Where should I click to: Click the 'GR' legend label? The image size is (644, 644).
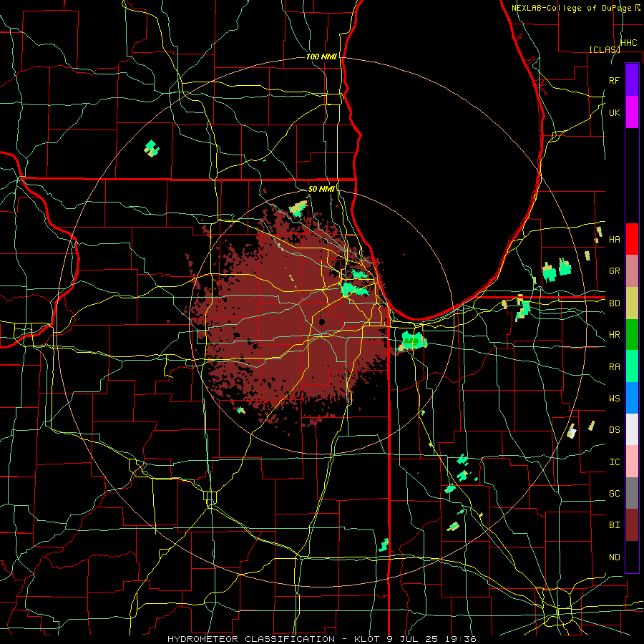coord(614,271)
